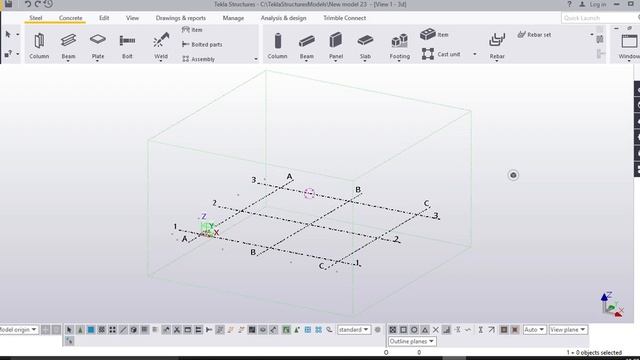This screenshot has height=360, width=640.
Task: Open the View plane dropdown
Action: coord(568,329)
